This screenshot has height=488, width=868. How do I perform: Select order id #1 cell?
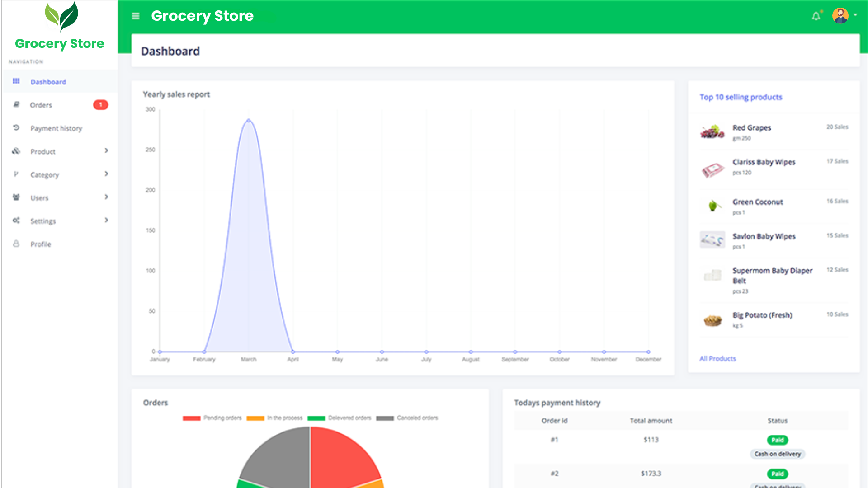point(555,440)
